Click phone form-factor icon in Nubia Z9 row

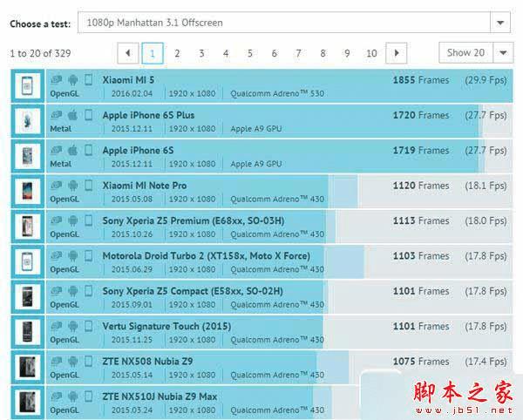coord(88,362)
